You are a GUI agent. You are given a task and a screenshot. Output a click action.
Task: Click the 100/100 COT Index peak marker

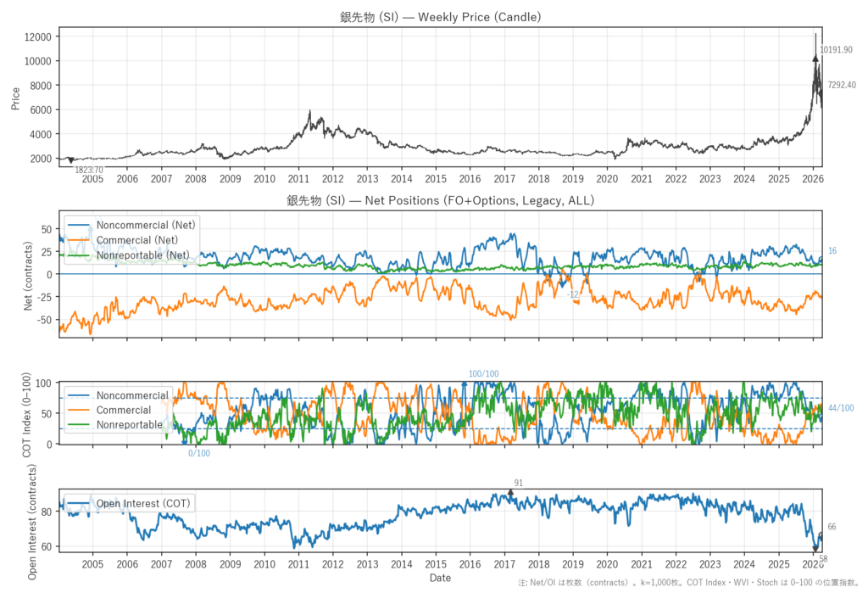[x=464, y=383]
